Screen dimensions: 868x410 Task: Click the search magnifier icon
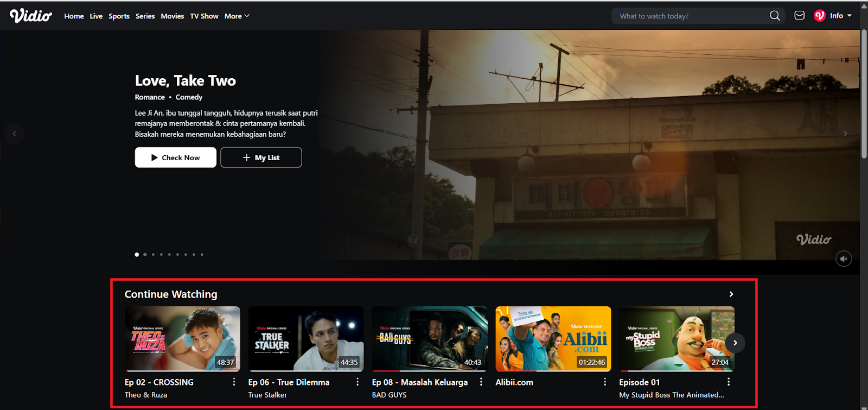(x=775, y=16)
